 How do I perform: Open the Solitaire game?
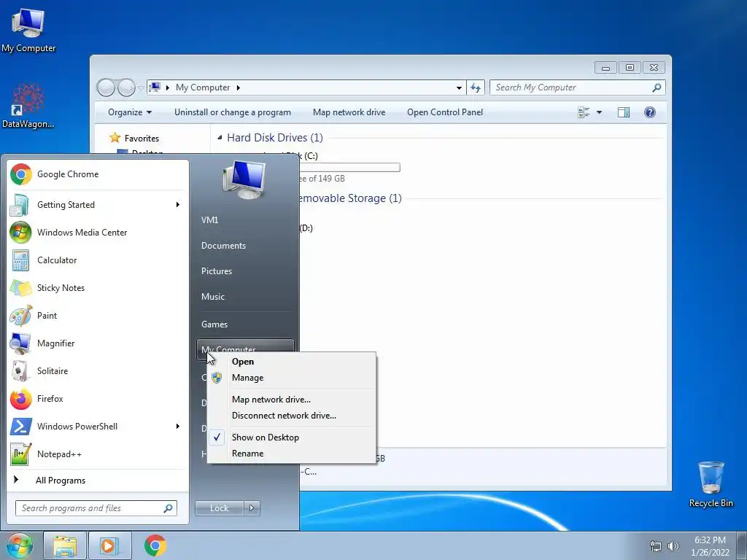tap(98, 371)
